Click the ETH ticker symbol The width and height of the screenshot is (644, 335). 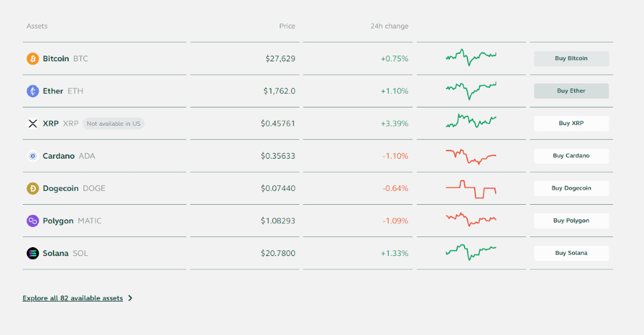(x=75, y=91)
